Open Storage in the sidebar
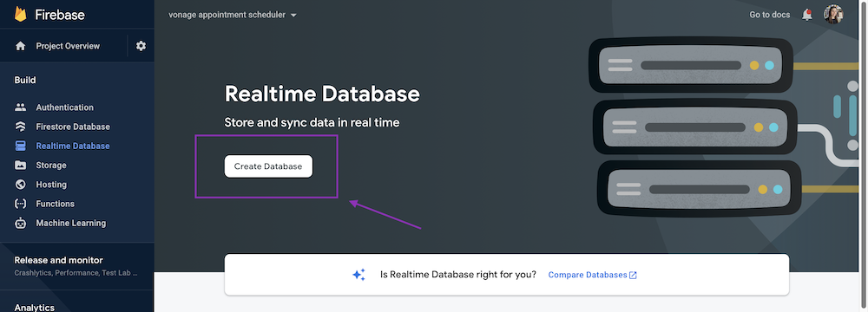The image size is (868, 312). [51, 166]
